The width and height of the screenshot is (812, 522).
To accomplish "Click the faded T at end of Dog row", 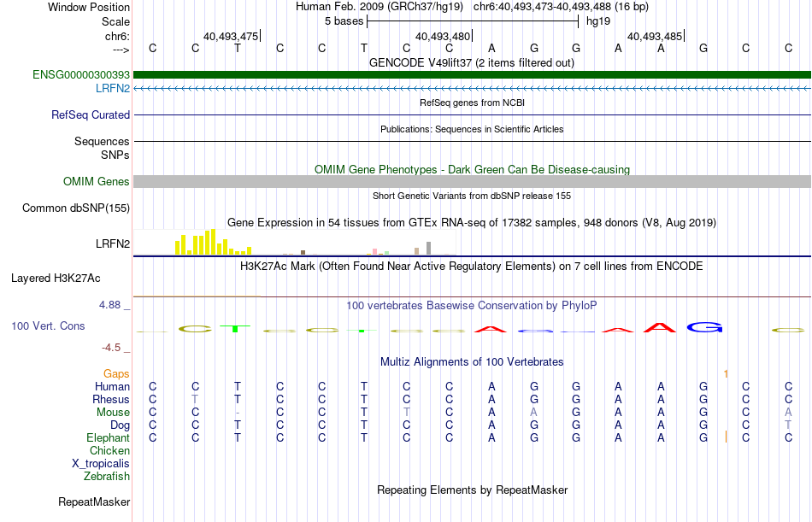I will (x=788, y=425).
